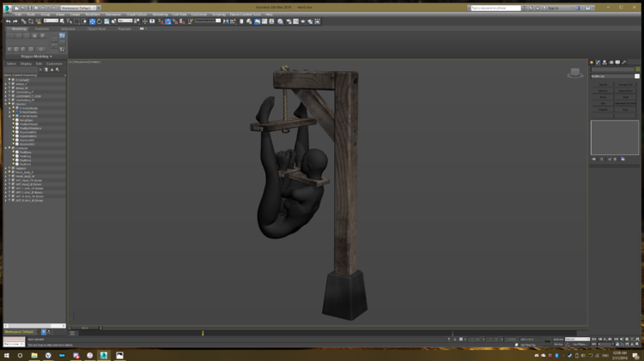
Task: Toggle visibility bulb of Furniture layer
Action: [x=9, y=148]
